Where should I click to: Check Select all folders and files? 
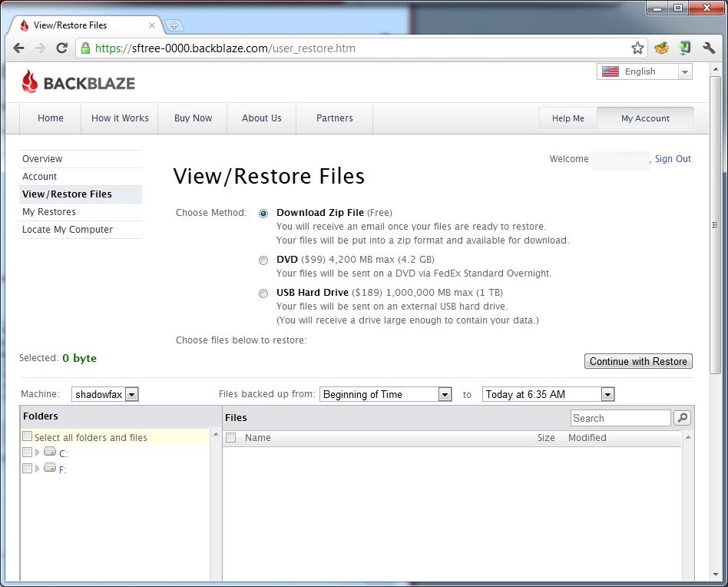coord(28,436)
